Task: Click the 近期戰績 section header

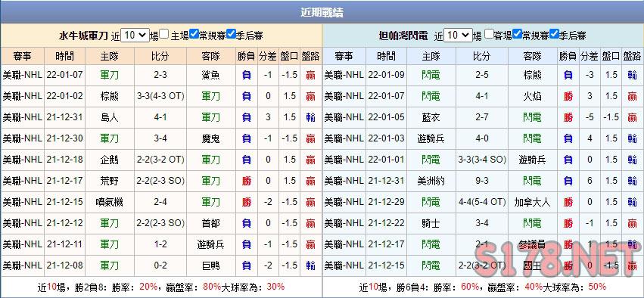Action: (x=322, y=12)
